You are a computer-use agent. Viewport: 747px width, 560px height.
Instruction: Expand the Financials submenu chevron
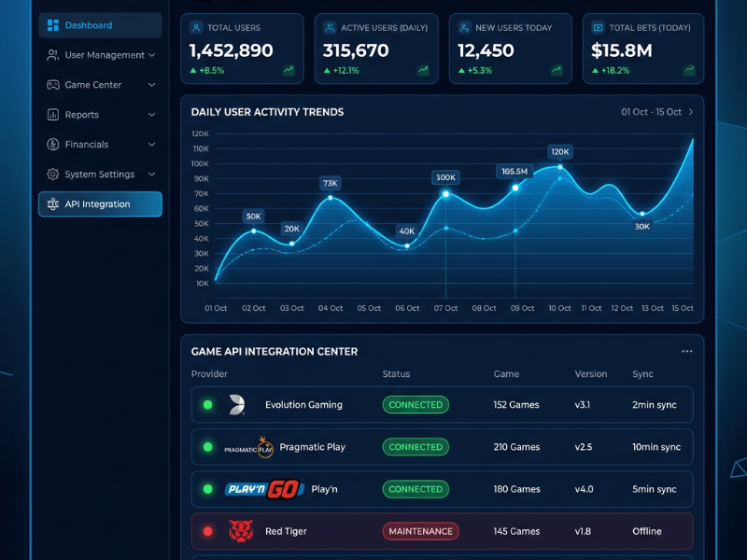[152, 145]
